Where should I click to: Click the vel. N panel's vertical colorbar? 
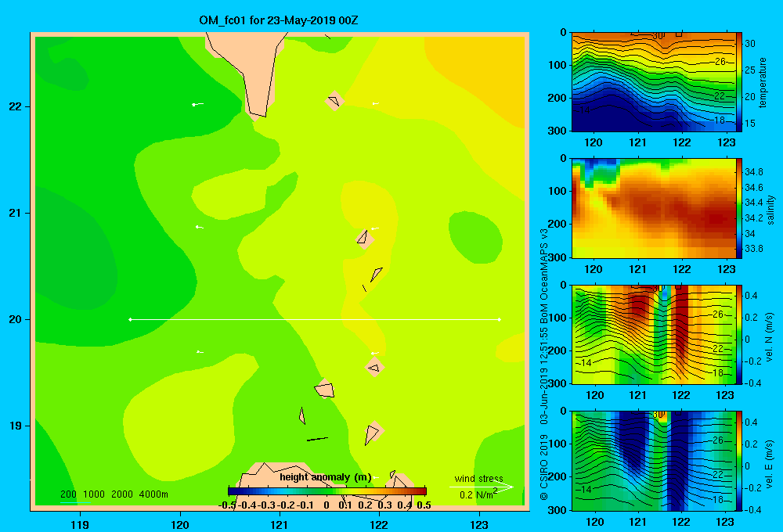pos(739,334)
